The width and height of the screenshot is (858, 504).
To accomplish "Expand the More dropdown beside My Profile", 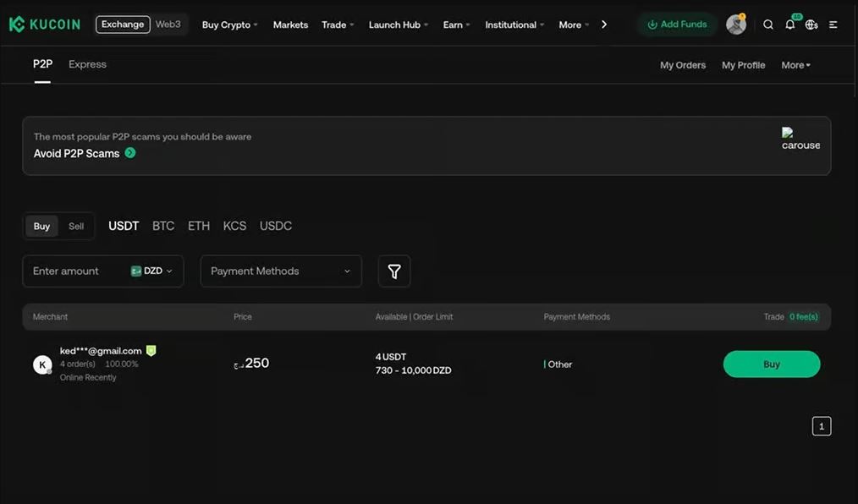I will [795, 65].
